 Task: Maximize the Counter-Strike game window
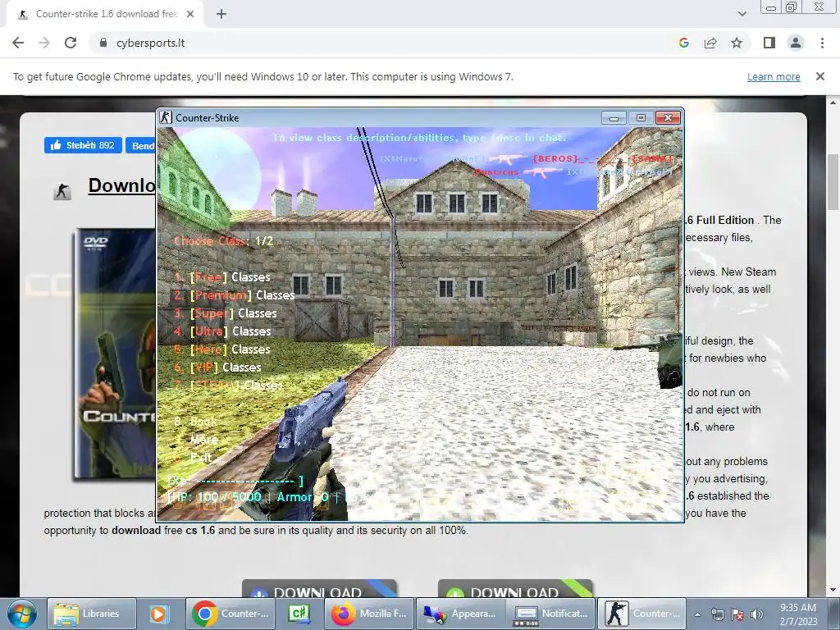coord(641,117)
